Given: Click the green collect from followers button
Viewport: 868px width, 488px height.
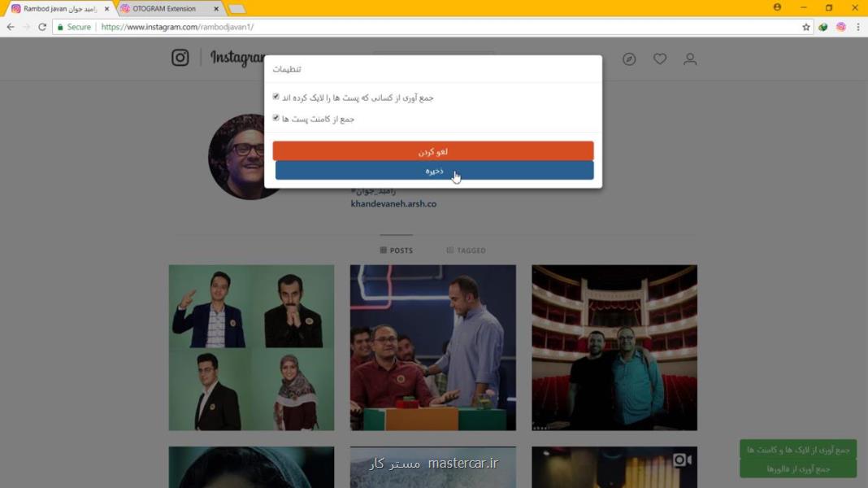Looking at the screenshot, I should click(797, 468).
